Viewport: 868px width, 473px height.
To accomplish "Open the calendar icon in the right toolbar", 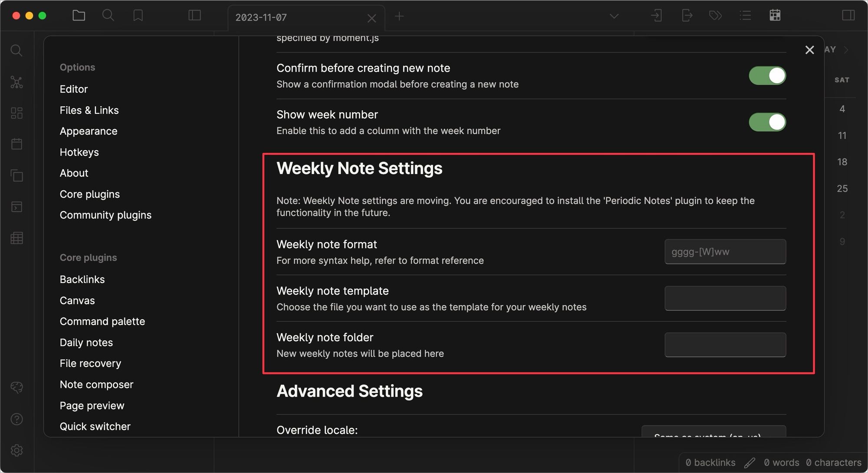I will [775, 16].
